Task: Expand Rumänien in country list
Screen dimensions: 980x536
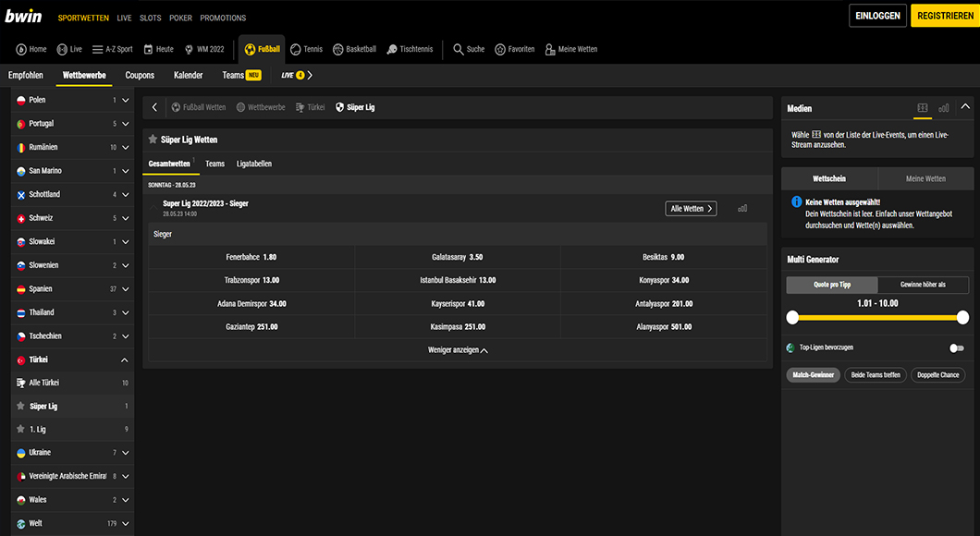Action: pyautogui.click(x=126, y=148)
